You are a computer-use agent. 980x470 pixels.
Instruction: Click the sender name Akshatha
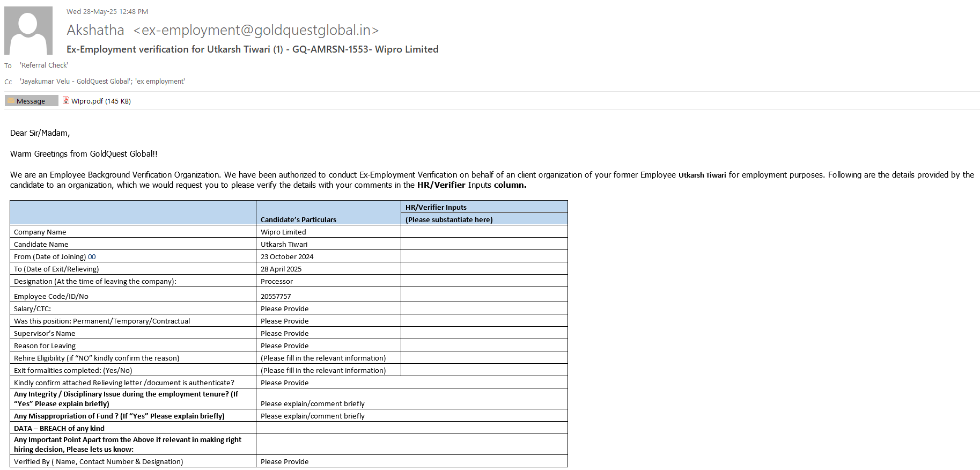coord(95,30)
